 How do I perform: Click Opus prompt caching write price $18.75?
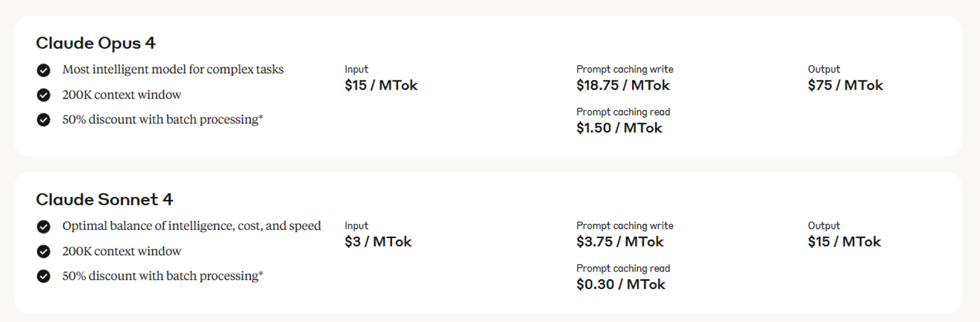(x=623, y=85)
